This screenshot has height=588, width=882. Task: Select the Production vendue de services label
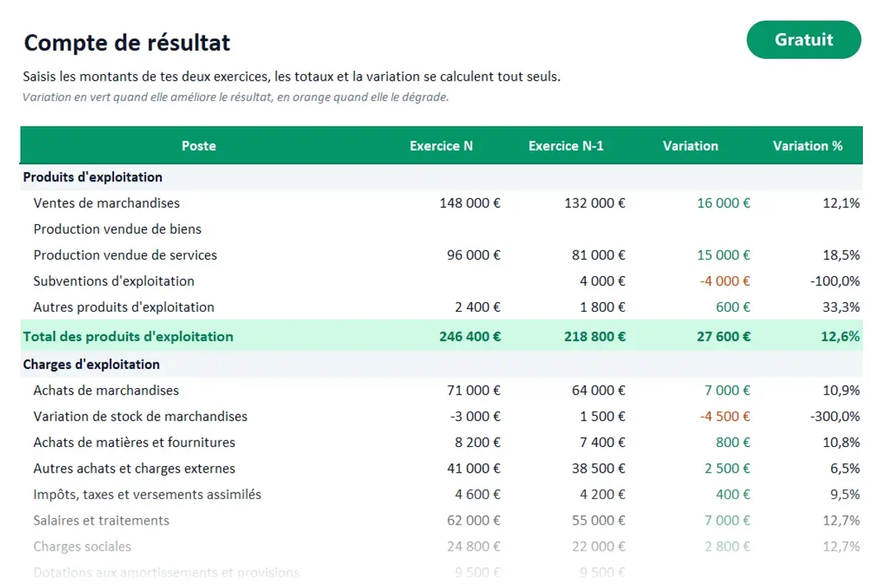coord(125,255)
